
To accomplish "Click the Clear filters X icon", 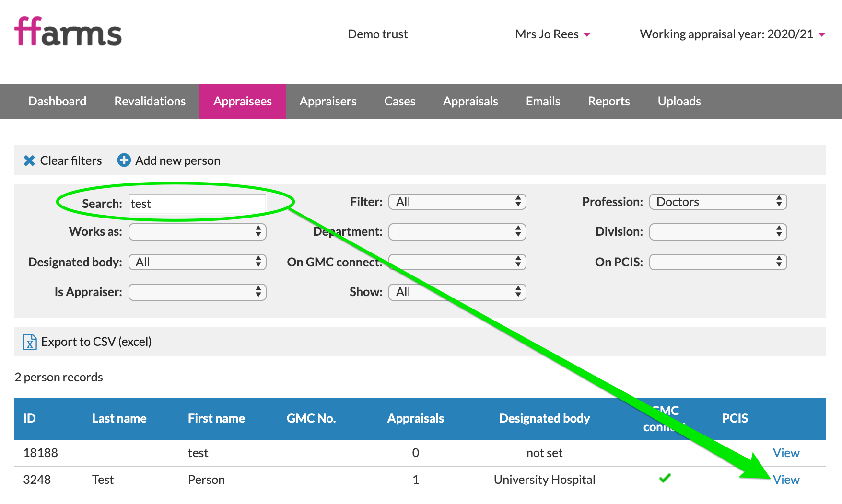I will [29, 160].
